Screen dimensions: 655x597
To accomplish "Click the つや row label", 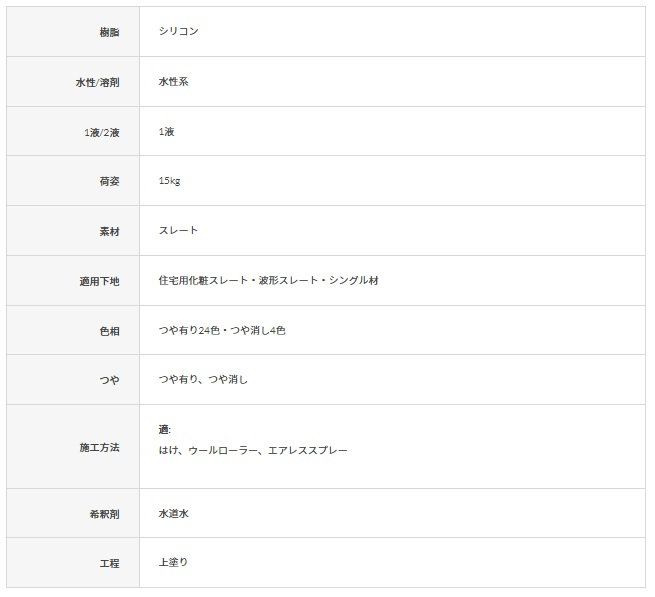I will click(109, 380).
